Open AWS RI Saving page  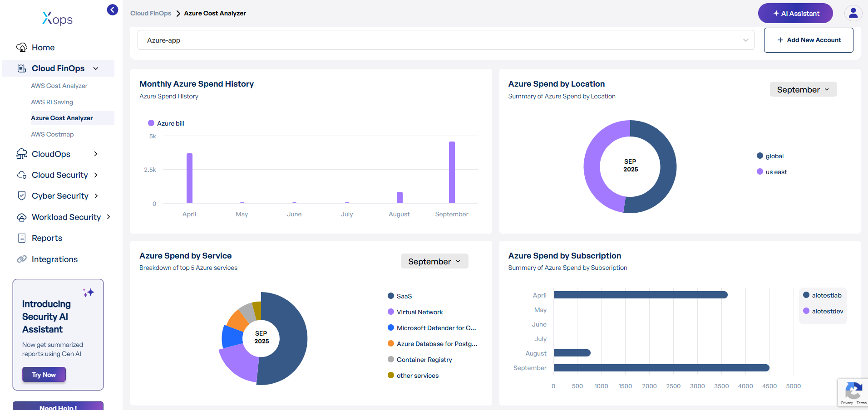click(52, 102)
